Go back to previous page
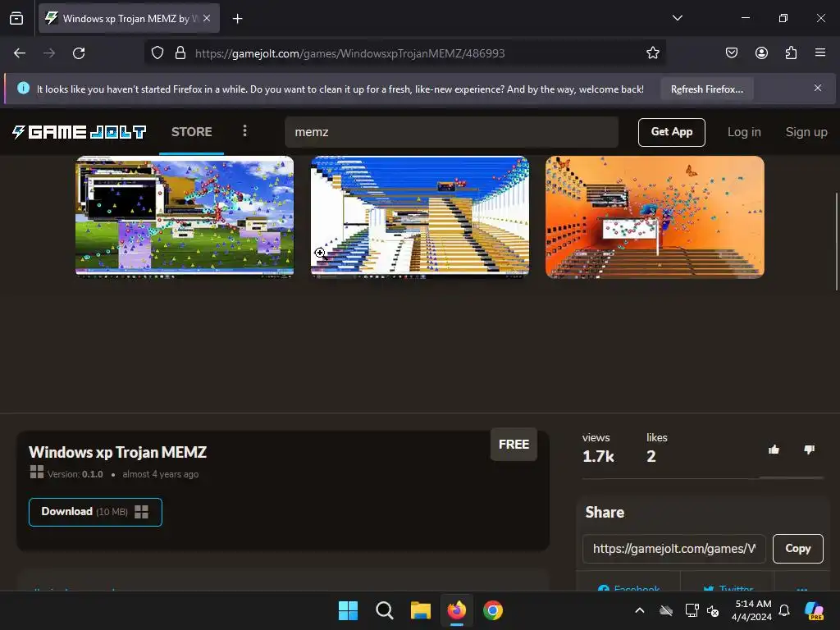This screenshot has height=630, width=840. pos(20,53)
